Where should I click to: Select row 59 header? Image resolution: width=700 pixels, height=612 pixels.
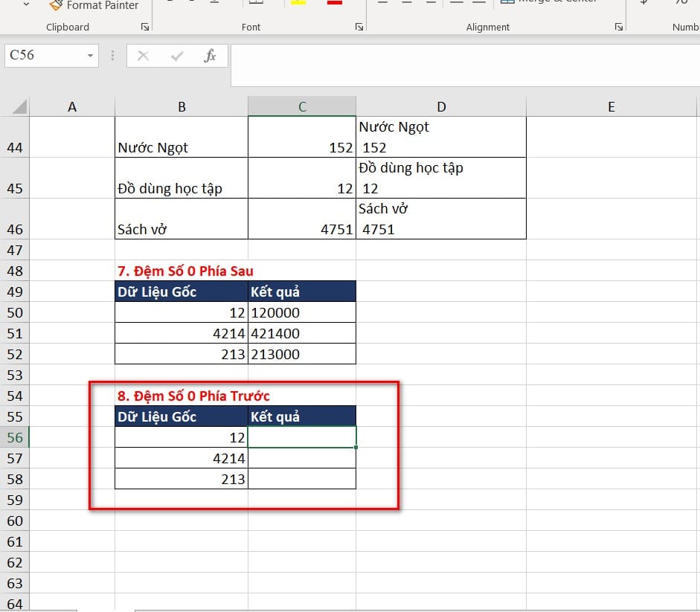pos(15,500)
